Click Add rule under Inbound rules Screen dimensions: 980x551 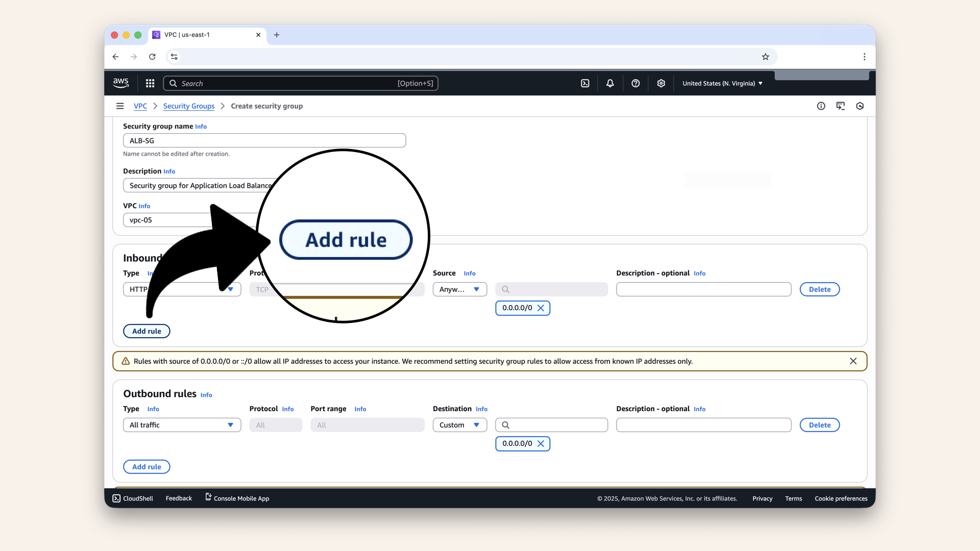(x=146, y=331)
